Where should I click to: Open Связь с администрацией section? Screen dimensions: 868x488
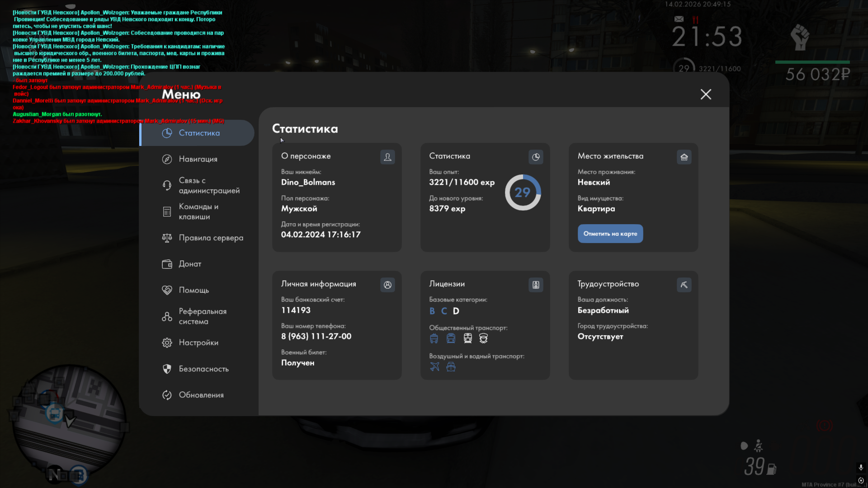[203, 185]
